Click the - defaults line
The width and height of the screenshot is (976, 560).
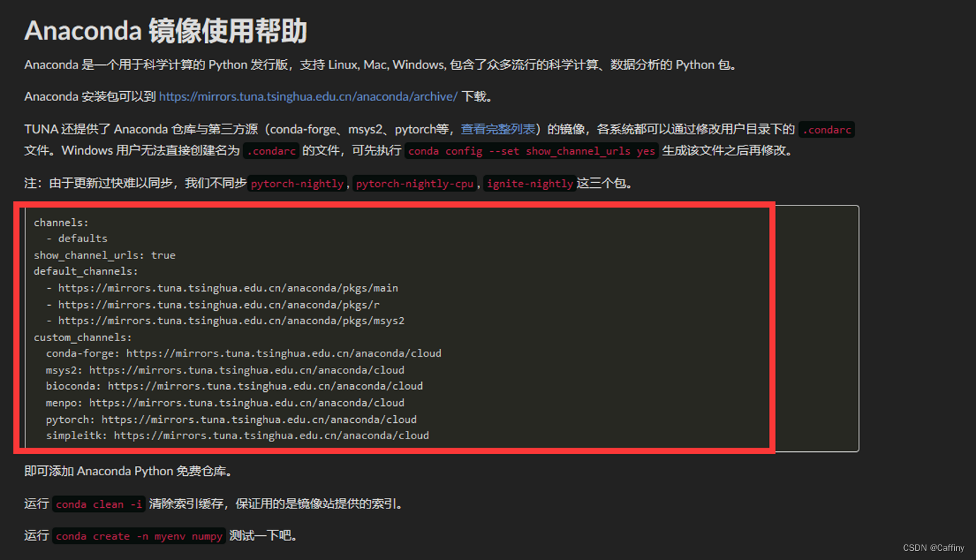[77, 239]
